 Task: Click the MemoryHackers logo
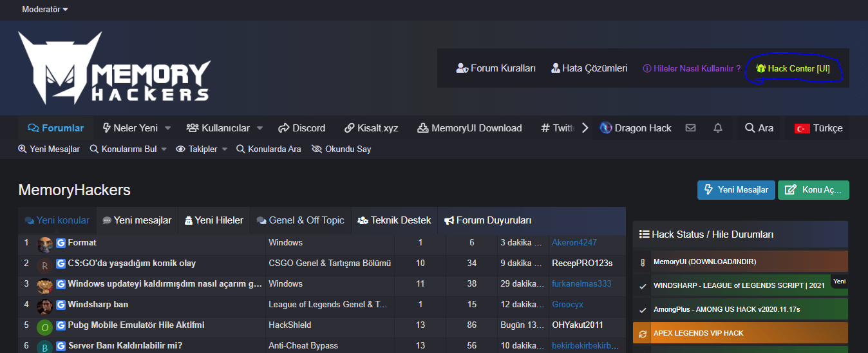(114, 68)
